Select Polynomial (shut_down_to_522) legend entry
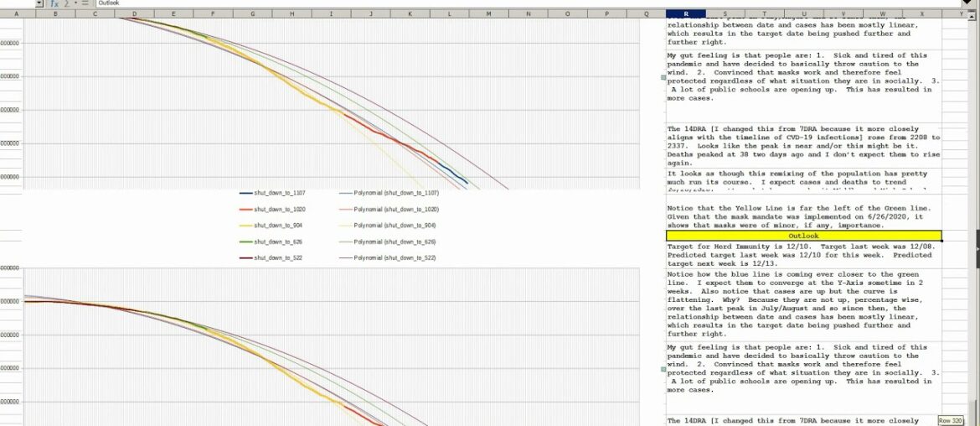 pos(391,257)
